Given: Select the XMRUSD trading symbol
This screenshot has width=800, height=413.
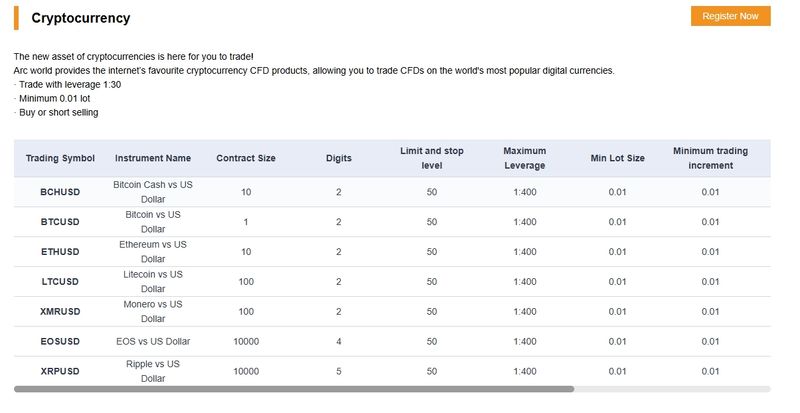Looking at the screenshot, I should coord(60,312).
